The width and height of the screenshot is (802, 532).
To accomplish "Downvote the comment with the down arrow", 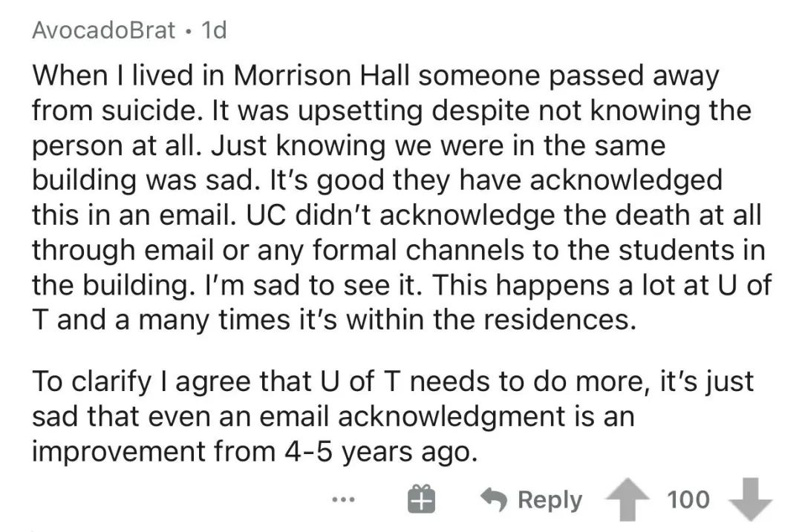I will (x=750, y=499).
